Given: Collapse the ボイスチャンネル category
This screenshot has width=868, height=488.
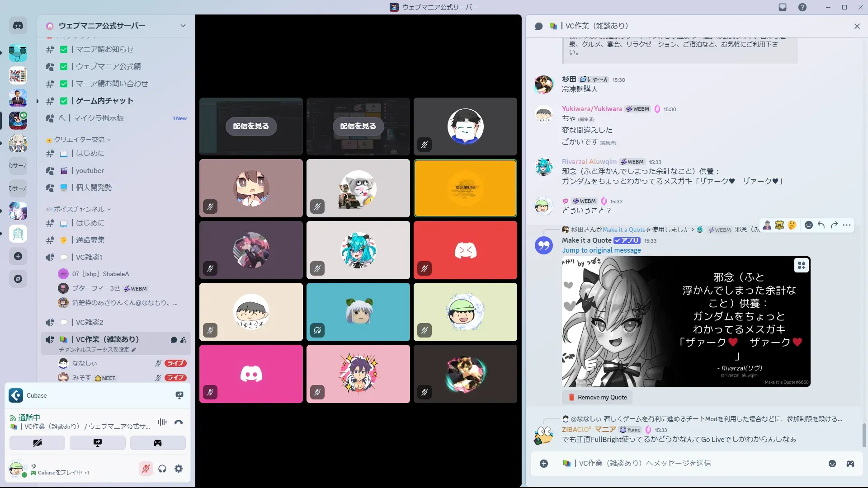Looking at the screenshot, I should click(x=79, y=209).
